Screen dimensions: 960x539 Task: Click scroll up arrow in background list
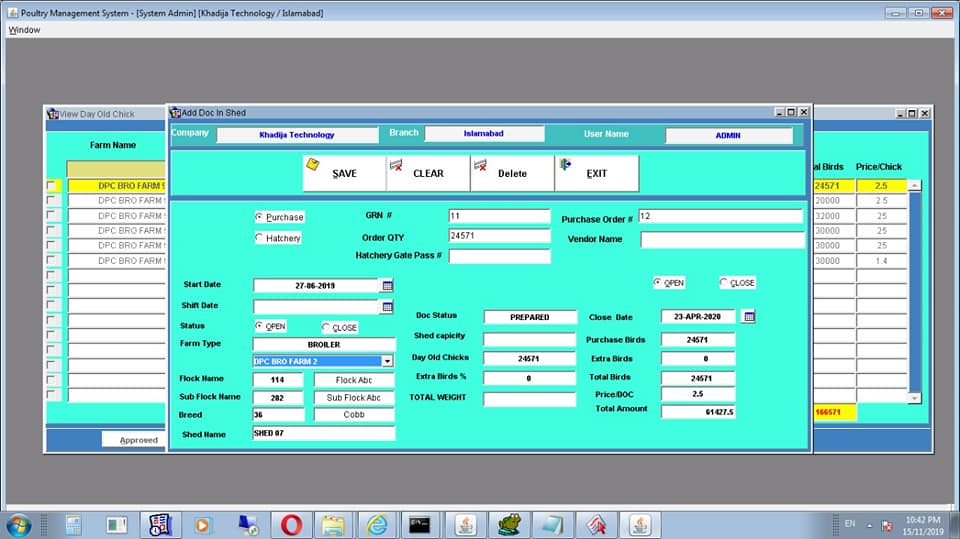tap(914, 185)
